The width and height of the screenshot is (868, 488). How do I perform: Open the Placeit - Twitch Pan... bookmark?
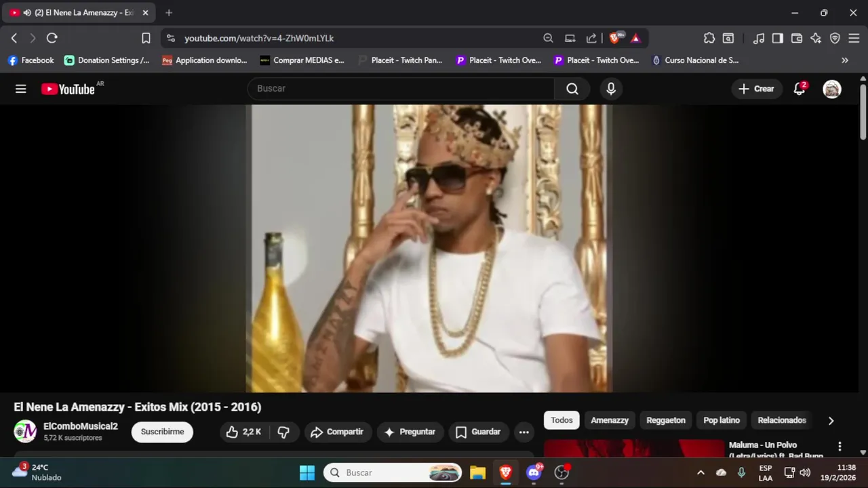(x=400, y=60)
